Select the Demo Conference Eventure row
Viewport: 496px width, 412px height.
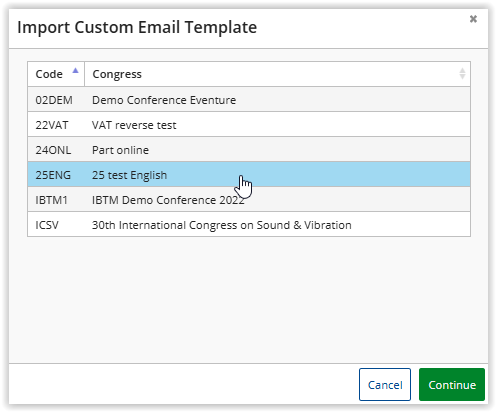[x=249, y=99]
